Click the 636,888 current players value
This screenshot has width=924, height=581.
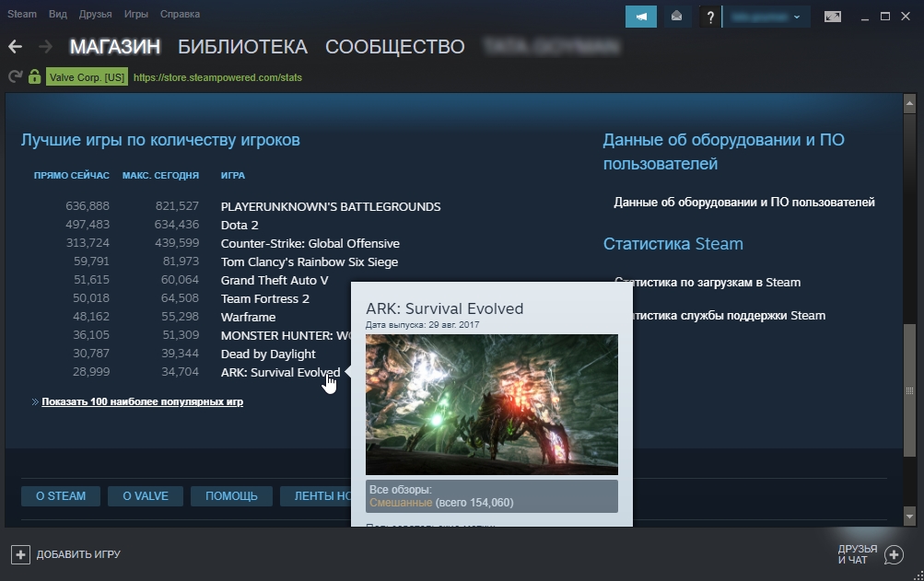coord(88,206)
